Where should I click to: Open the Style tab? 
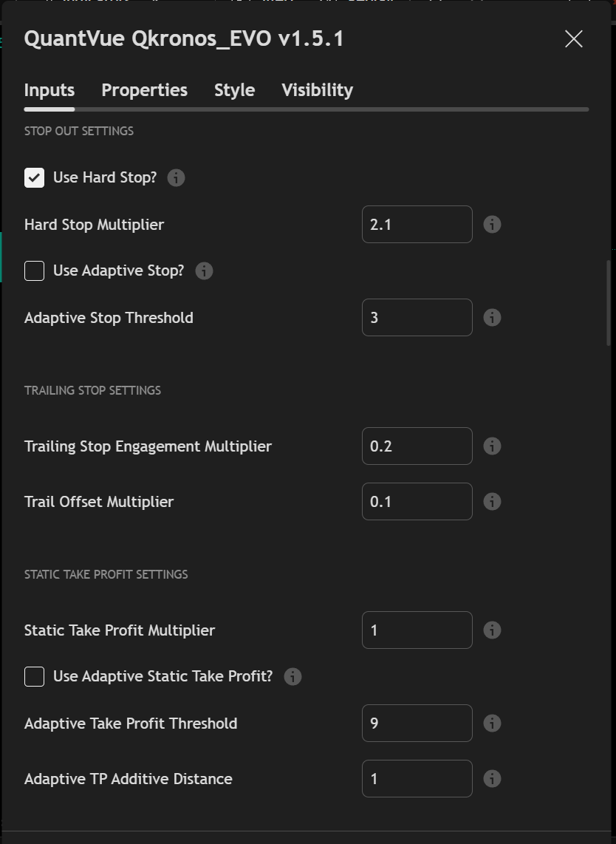234,90
